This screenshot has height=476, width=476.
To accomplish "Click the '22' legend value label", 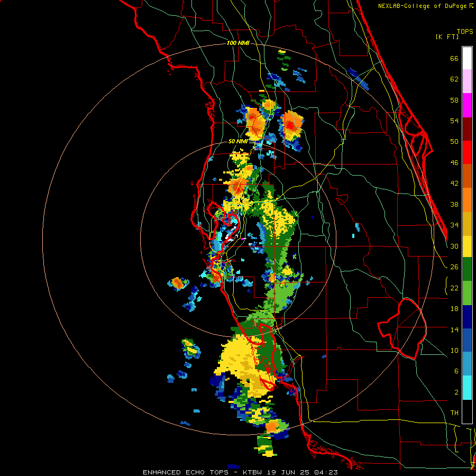I will tap(454, 288).
